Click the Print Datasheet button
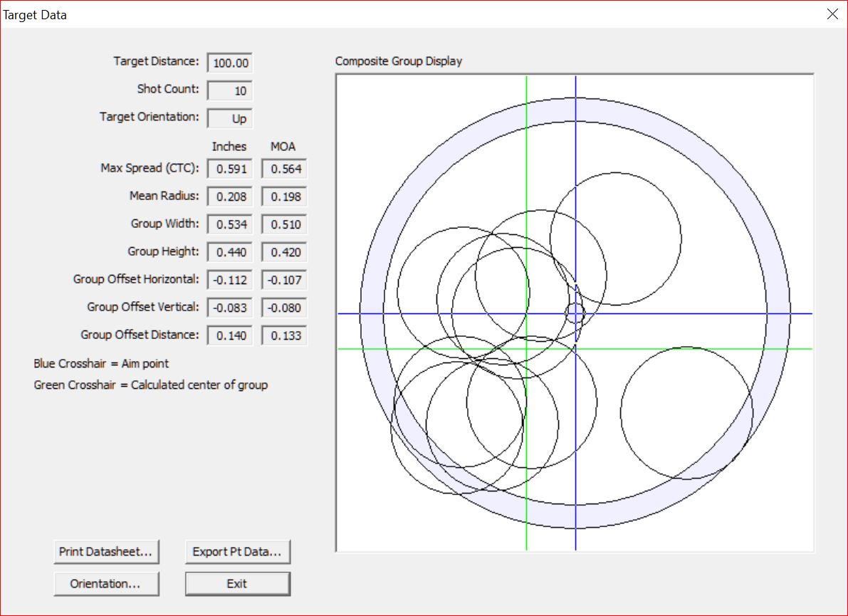The height and width of the screenshot is (616, 848). click(x=106, y=551)
